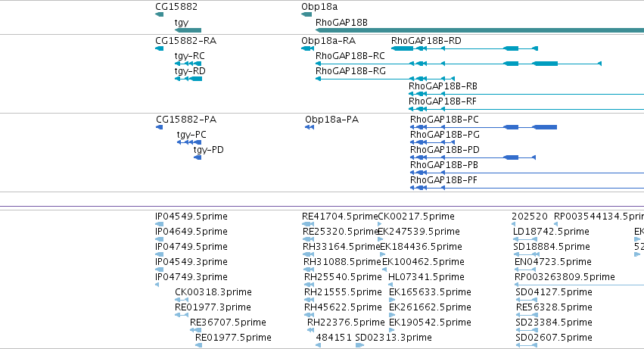Click EST IP04549.3prime
Screen dimensions: 644x349
tap(191, 262)
